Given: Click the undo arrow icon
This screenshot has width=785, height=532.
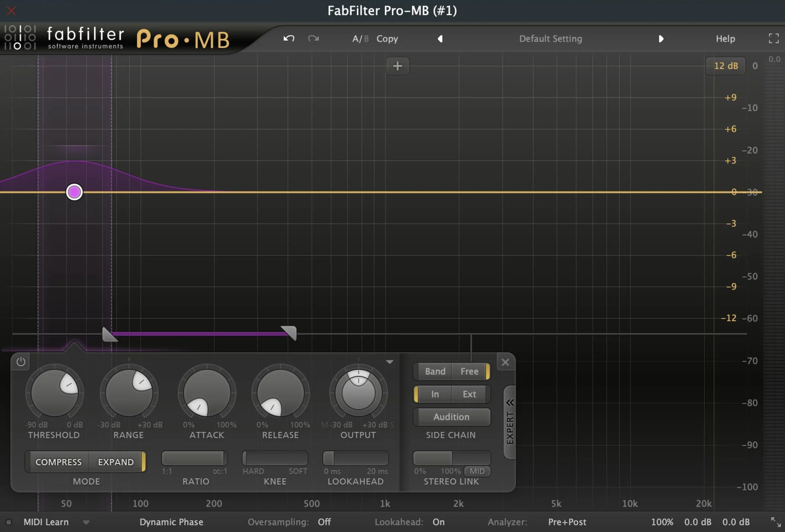Looking at the screenshot, I should [x=289, y=39].
